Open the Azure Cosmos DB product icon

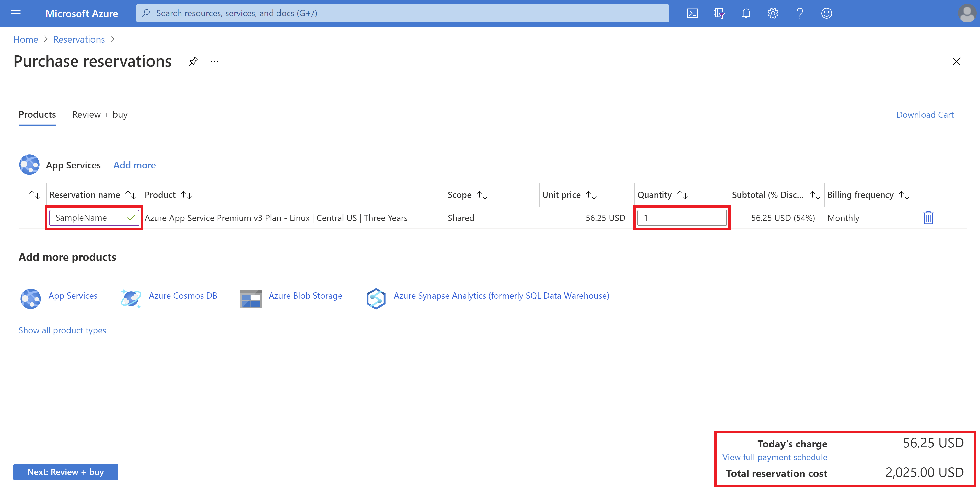(131, 298)
